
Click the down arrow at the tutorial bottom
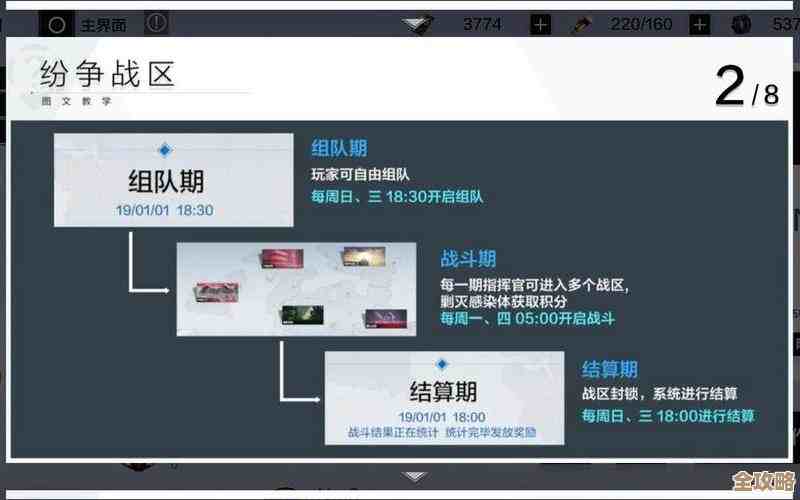pos(414,477)
